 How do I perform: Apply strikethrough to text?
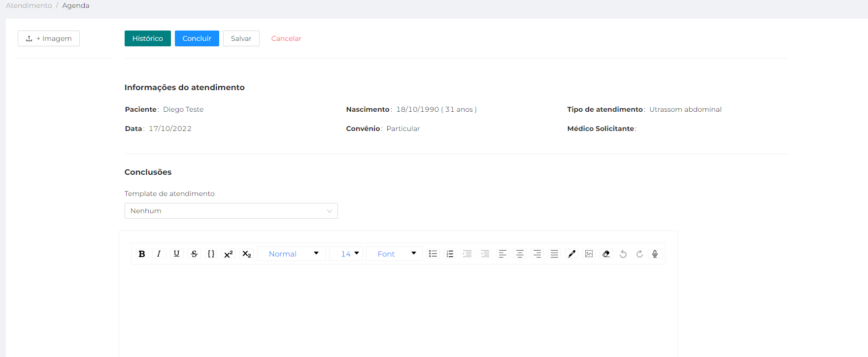[x=194, y=254]
